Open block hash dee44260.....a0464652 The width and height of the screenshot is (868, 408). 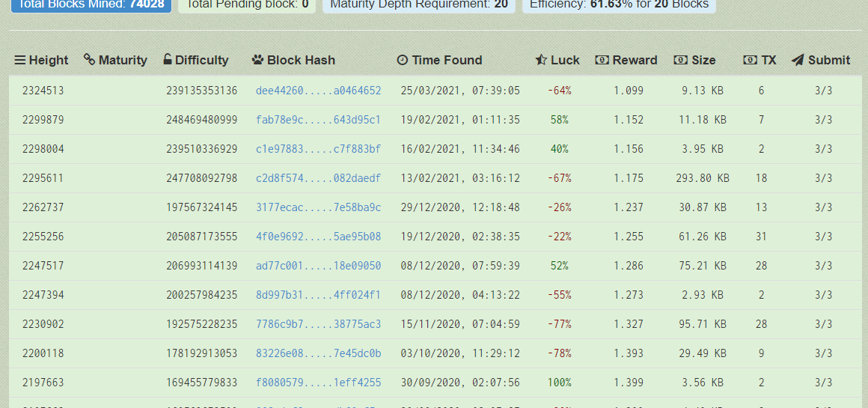click(318, 91)
